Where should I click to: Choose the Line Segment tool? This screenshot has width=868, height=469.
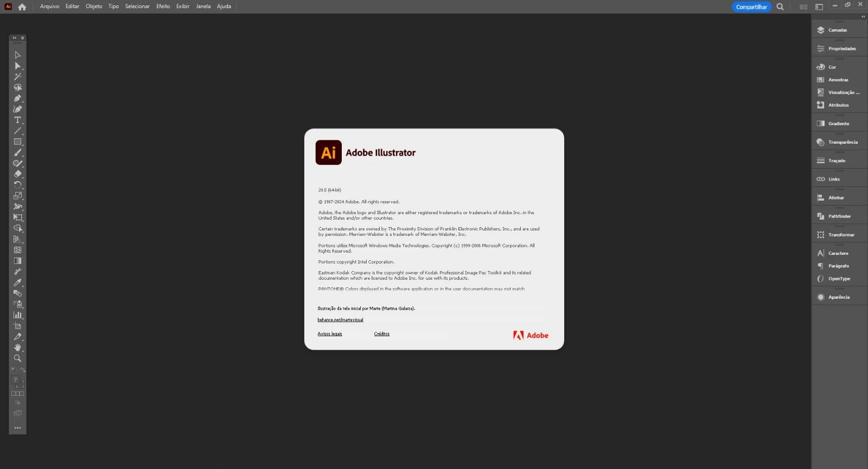(17, 131)
